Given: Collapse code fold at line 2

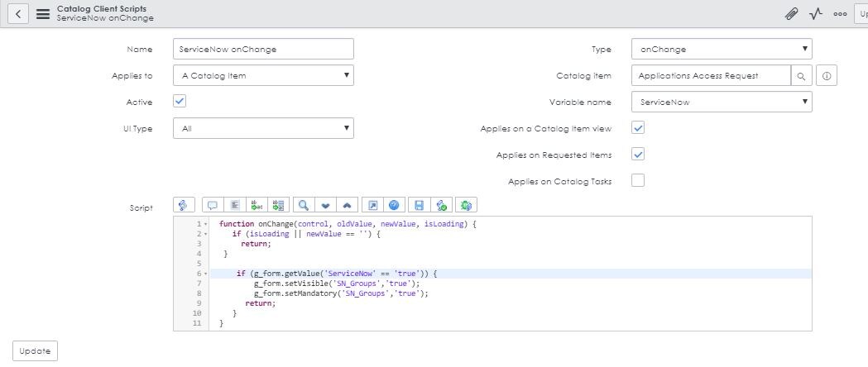Looking at the screenshot, I should click(206, 235).
